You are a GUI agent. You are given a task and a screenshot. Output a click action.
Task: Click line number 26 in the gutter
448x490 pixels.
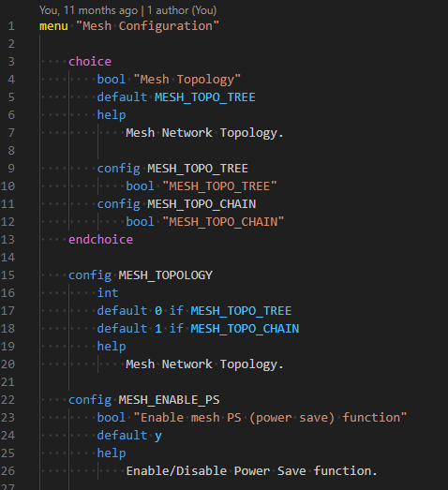click(x=7, y=471)
